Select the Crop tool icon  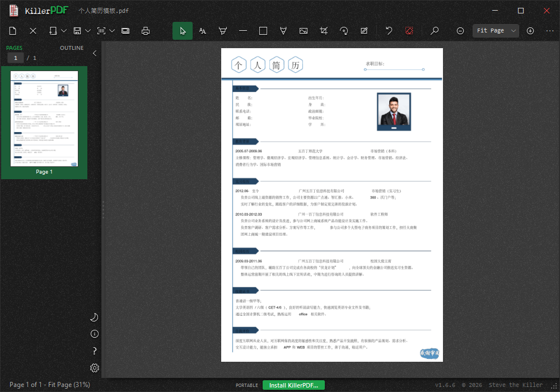324,31
